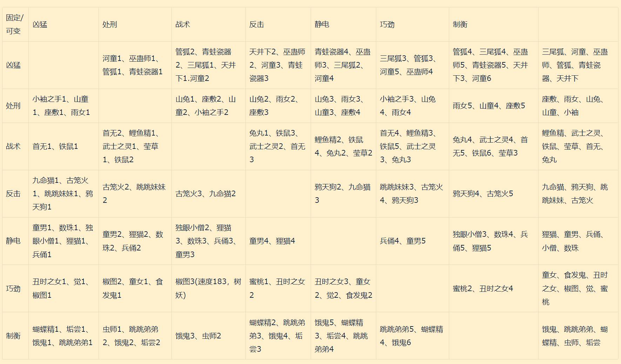621x364 pixels.
Task: Click the cell starting "虫师1、跳跳弟弟2"
Action: click(x=135, y=336)
